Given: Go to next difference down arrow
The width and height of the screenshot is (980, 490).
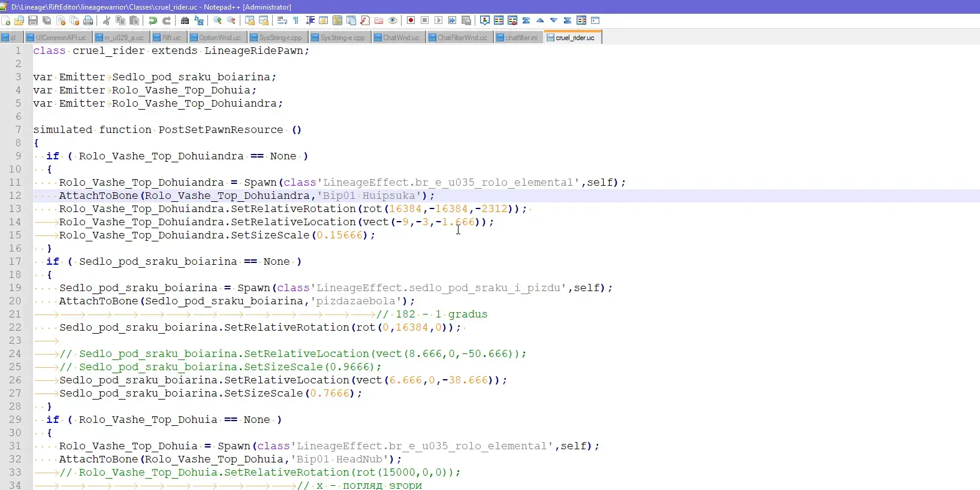Looking at the screenshot, I should coord(554,20).
